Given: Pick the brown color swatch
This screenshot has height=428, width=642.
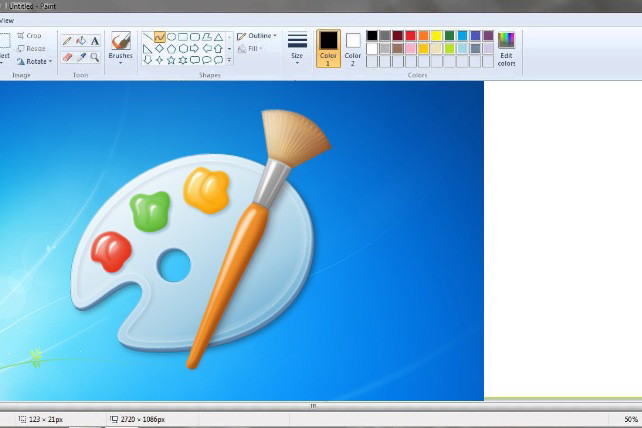Looking at the screenshot, I should click(x=398, y=49).
